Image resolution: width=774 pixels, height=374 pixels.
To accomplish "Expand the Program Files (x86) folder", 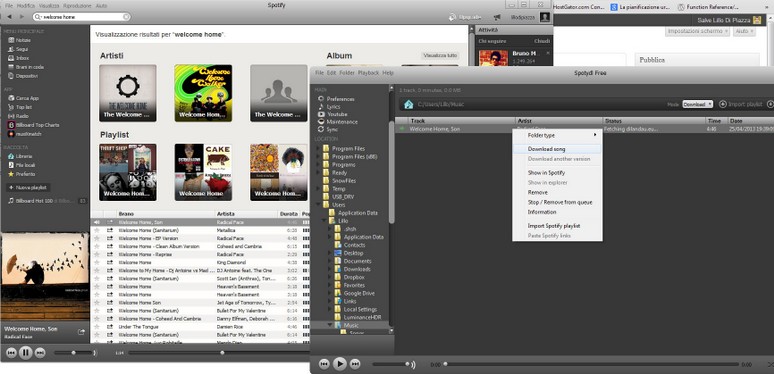I will pos(318,156).
